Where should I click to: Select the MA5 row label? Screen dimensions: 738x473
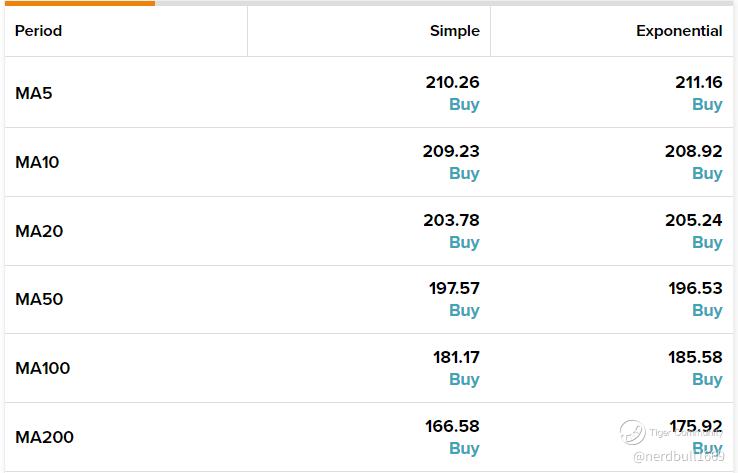33,93
